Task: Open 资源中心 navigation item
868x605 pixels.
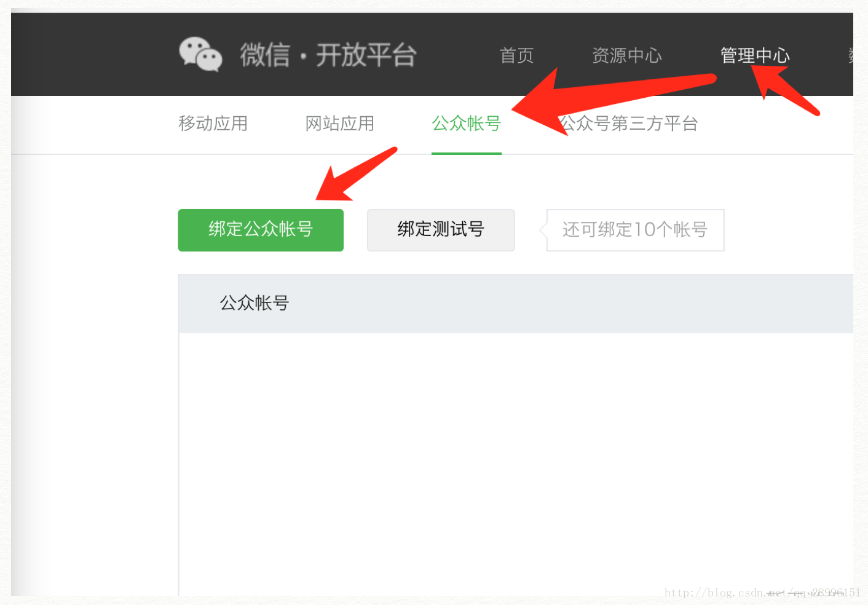Action: pyautogui.click(x=627, y=56)
